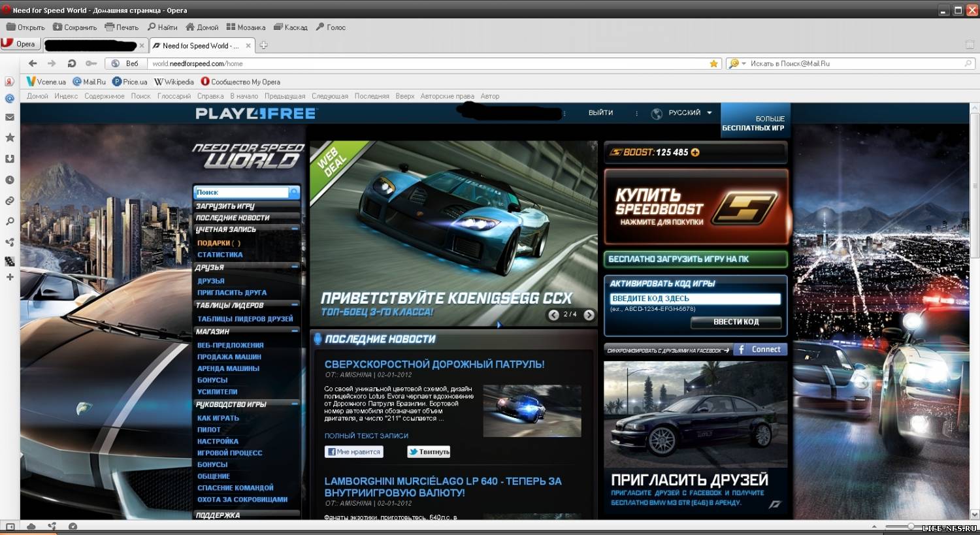Go to next banner slide
Screen dimensions: 980x535
pos(589,315)
